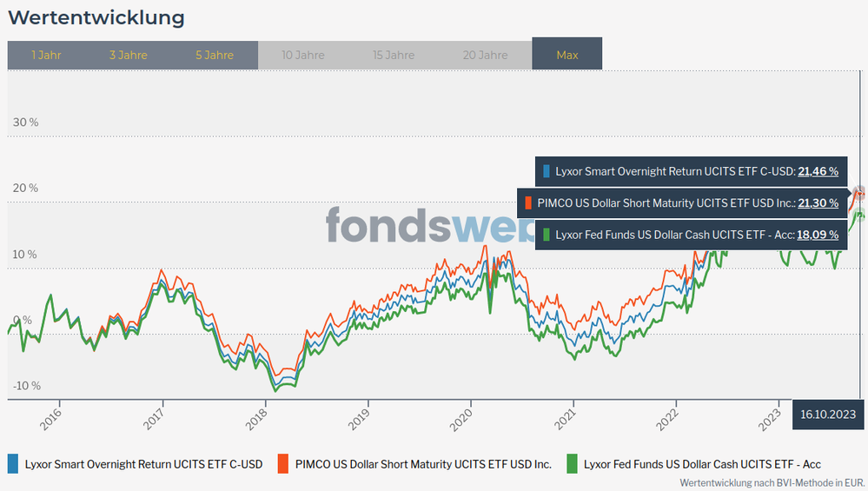Click the 2018 x-axis label
The height and width of the screenshot is (491, 868).
256,420
